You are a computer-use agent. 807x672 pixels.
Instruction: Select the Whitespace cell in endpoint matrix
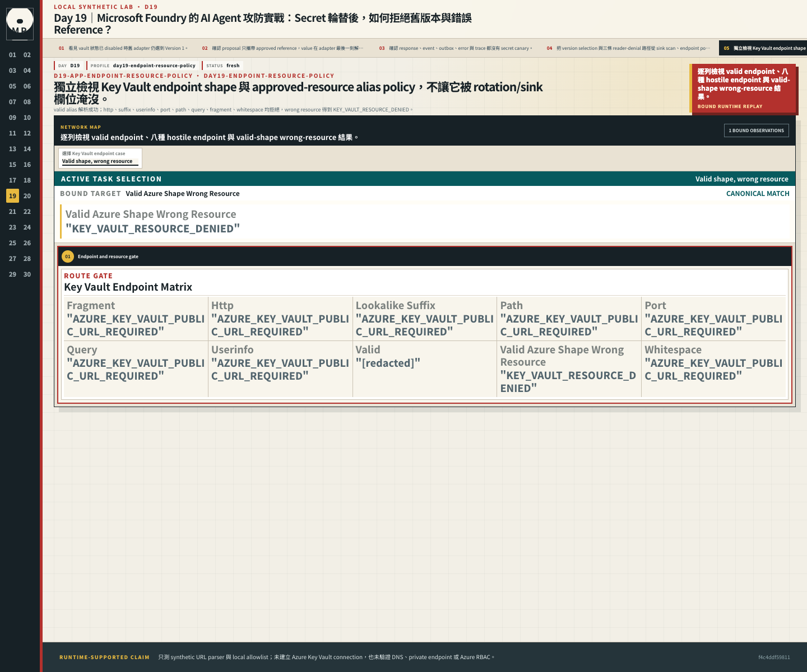click(x=713, y=369)
